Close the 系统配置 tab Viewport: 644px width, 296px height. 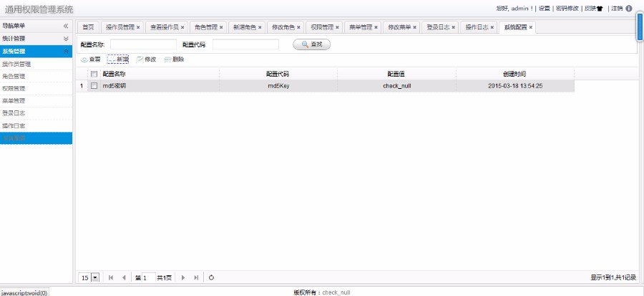[x=531, y=27]
